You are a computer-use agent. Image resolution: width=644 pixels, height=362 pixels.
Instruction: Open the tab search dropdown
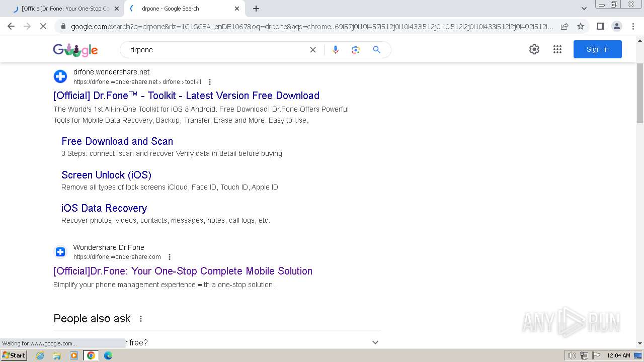(x=584, y=9)
